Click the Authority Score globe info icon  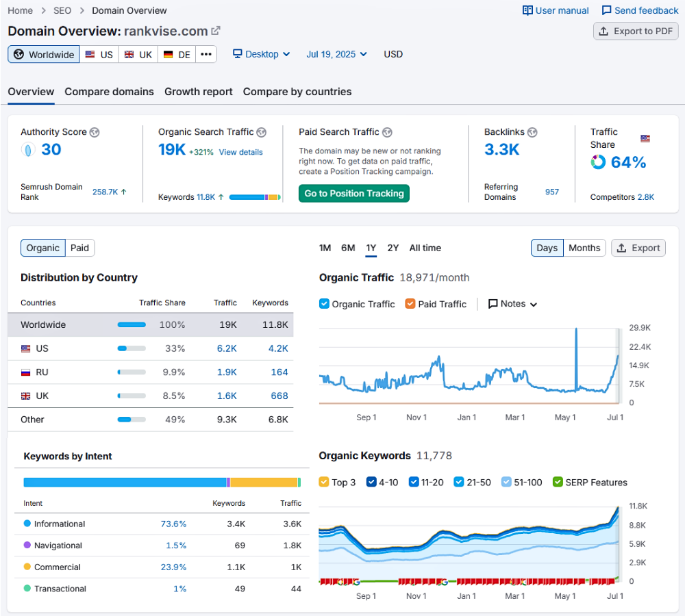[95, 132]
